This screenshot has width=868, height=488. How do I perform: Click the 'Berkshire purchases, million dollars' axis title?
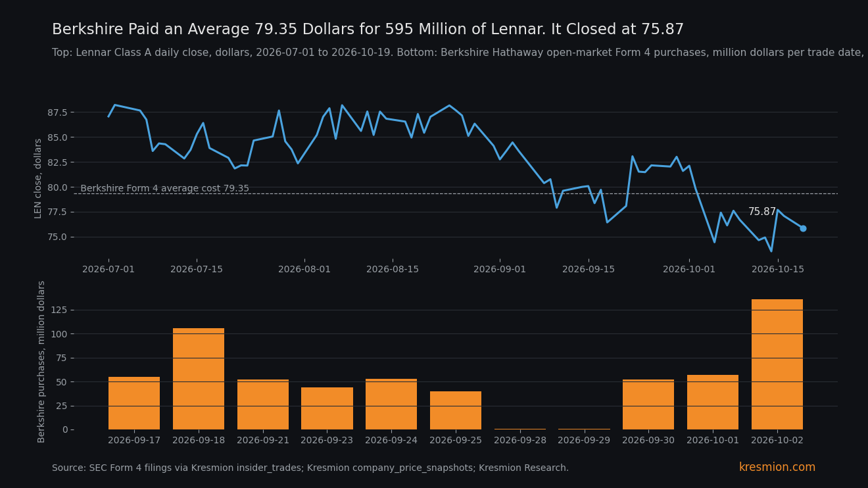[x=41, y=362]
